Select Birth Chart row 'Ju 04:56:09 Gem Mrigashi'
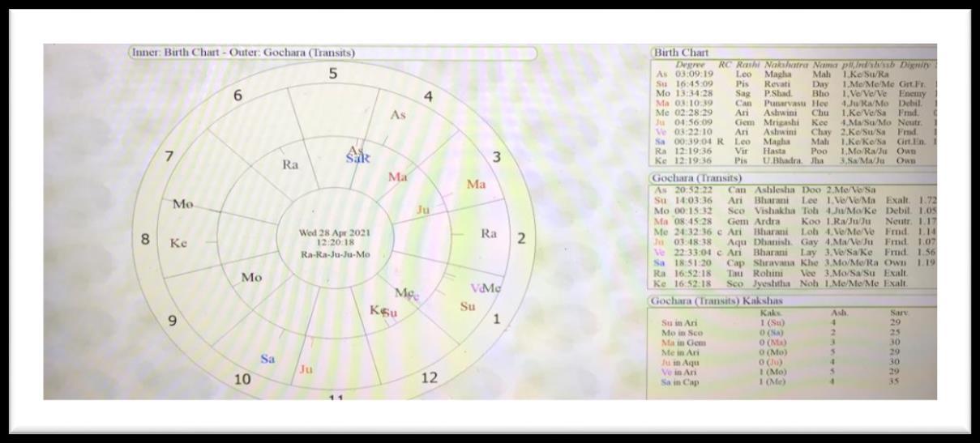 (794, 122)
